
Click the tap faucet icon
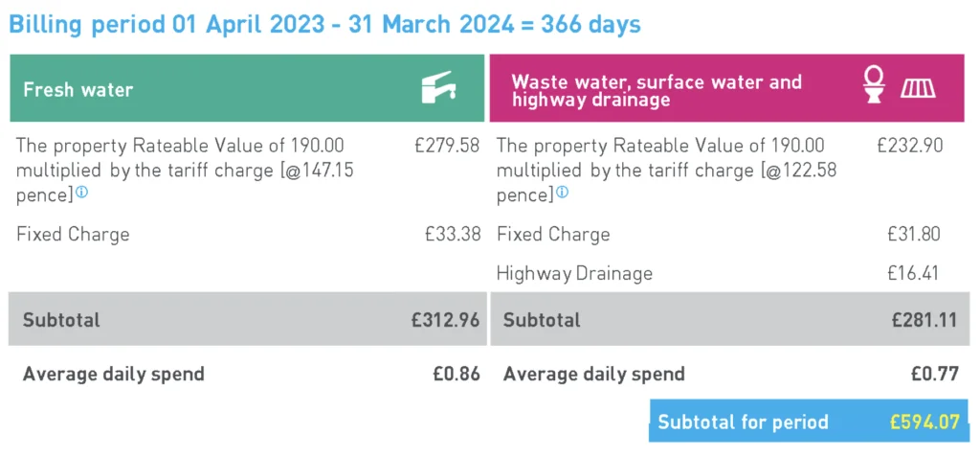click(x=438, y=87)
